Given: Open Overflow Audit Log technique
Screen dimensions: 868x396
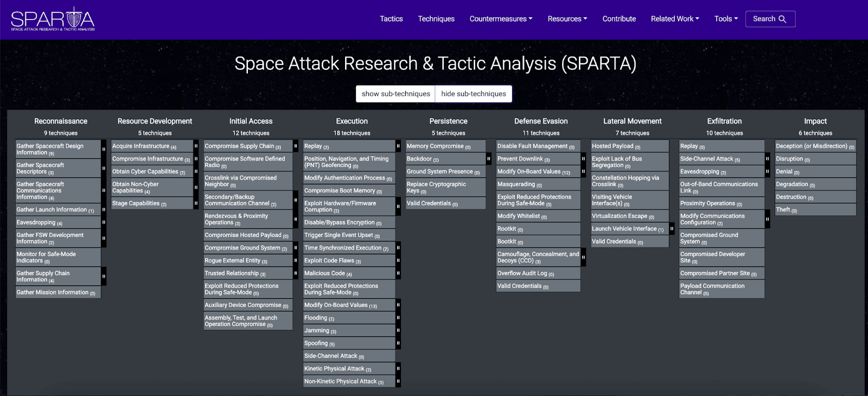Looking at the screenshot, I should 538,273.
